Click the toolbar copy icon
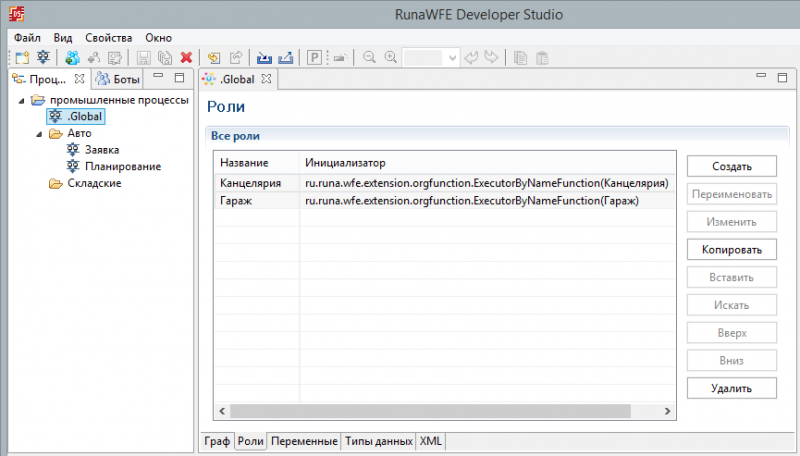800x456 pixels. point(520,58)
